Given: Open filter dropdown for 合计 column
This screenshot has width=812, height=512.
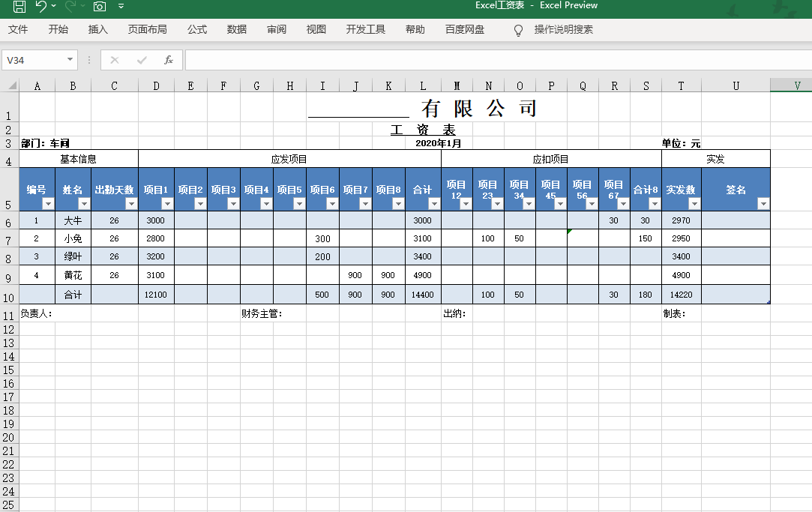Looking at the screenshot, I should pyautogui.click(x=434, y=204).
